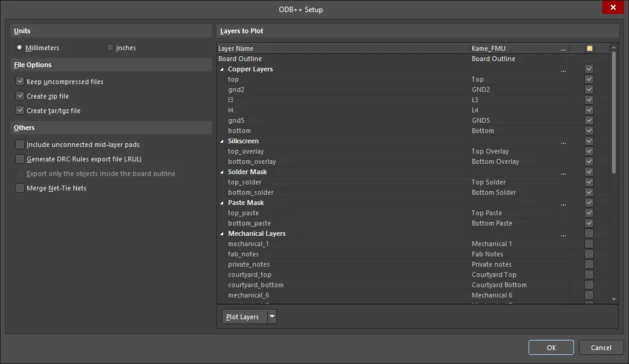
Task: Uncheck the l3 layer plot checkbox
Action: pyautogui.click(x=589, y=100)
